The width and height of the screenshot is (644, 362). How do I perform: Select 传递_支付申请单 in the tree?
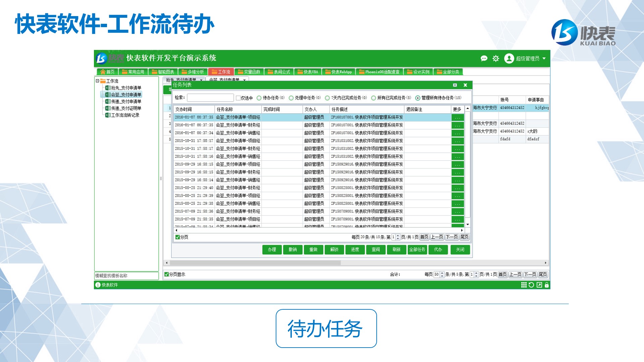pyautogui.click(x=123, y=101)
